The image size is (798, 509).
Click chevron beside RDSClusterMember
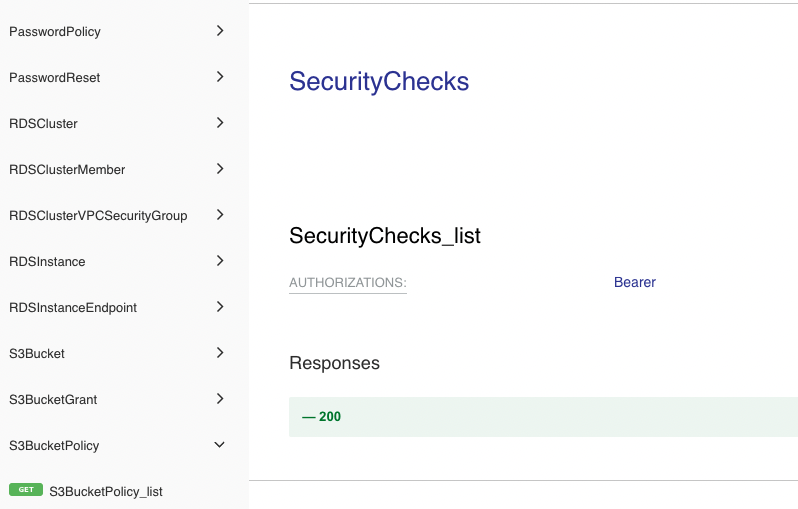[x=220, y=169]
